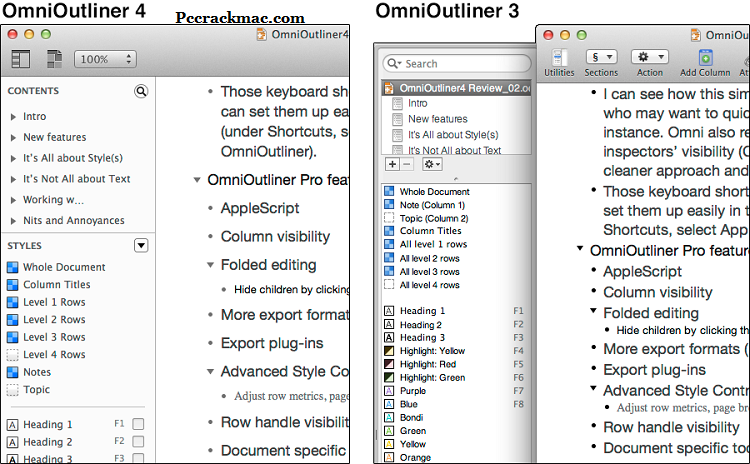Tick Heading 1 checkbox in OmniOutliner 4

click(x=138, y=424)
